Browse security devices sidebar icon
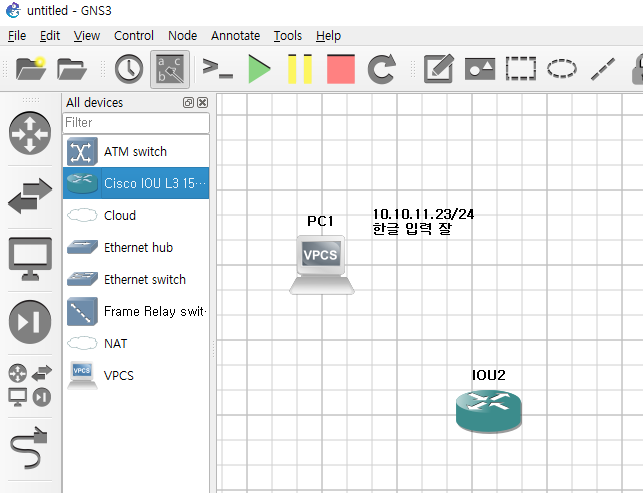The height and width of the screenshot is (493, 643). [x=30, y=322]
